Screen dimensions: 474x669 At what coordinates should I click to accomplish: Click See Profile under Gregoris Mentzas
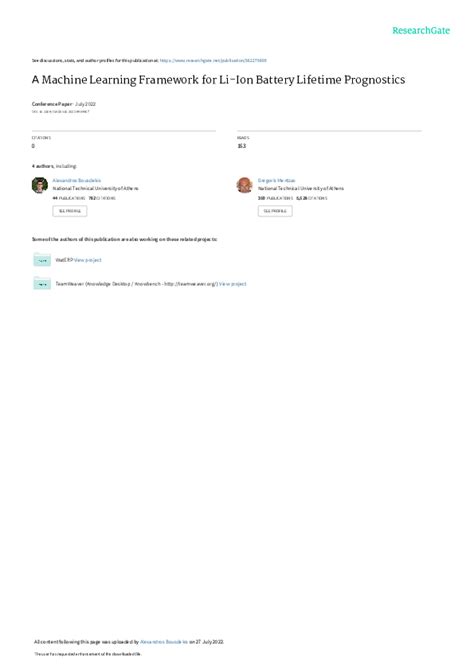(275, 211)
